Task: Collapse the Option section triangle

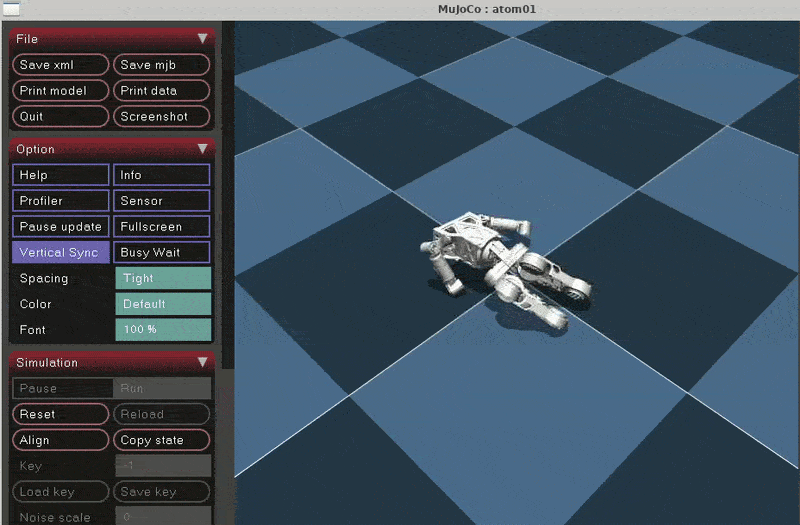Action: 202,149
